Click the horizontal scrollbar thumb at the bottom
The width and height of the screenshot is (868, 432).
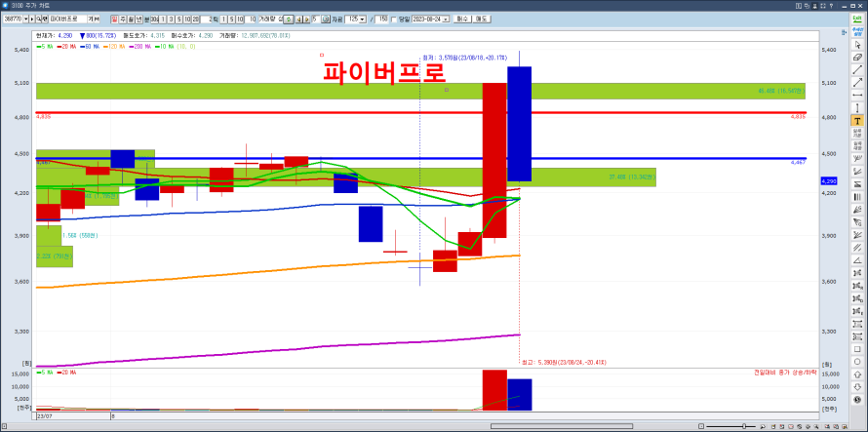(x=562, y=426)
